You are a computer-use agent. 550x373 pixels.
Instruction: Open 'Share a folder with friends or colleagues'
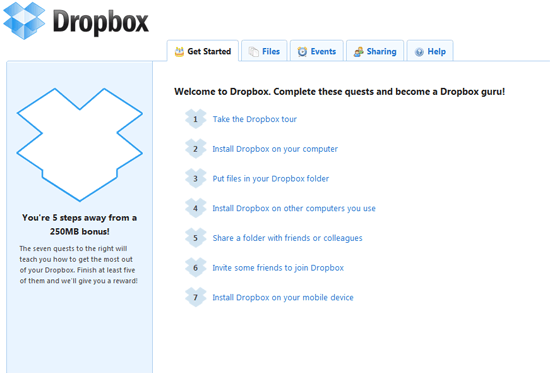click(x=287, y=238)
